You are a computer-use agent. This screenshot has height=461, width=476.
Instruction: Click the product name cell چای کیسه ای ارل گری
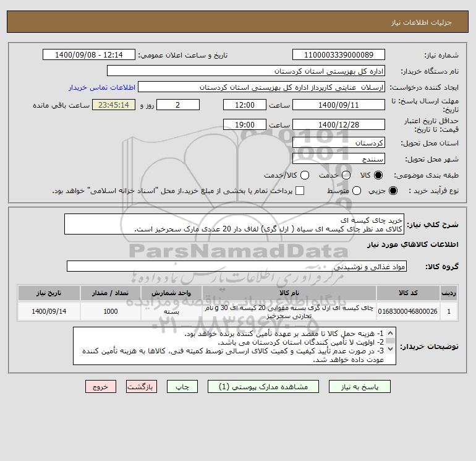pos(289,312)
